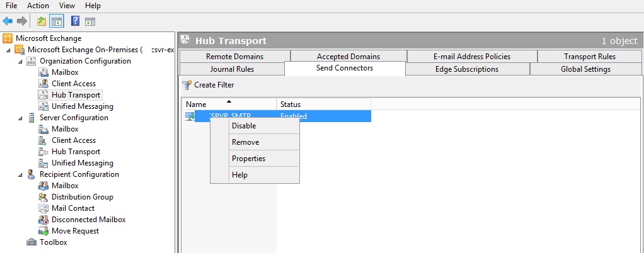Click the Up one level folder icon

tap(41, 21)
